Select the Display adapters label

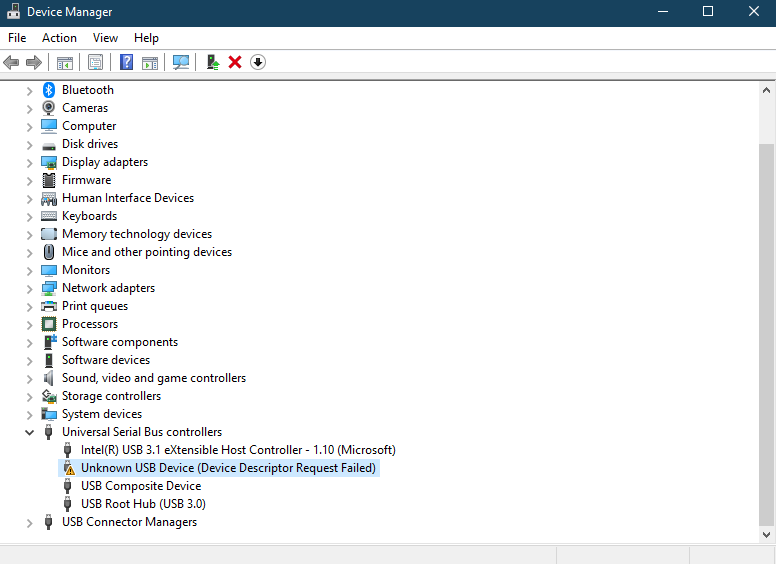105,162
